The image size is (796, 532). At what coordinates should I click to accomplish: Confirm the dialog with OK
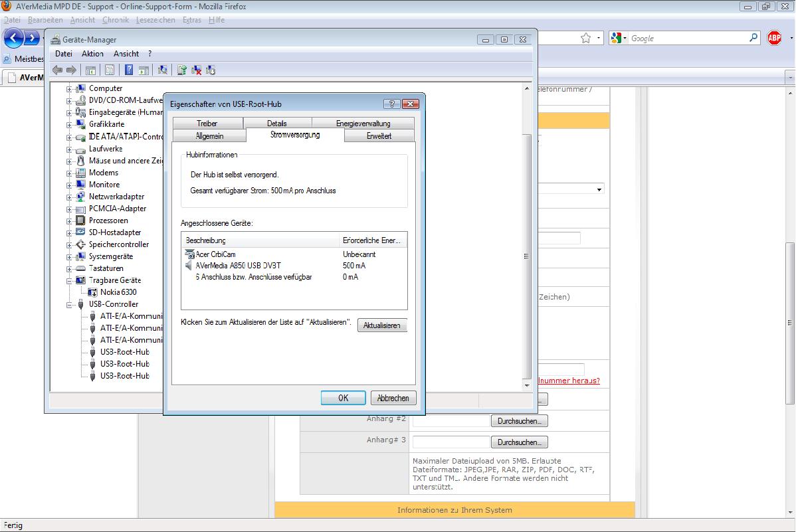[343, 398]
